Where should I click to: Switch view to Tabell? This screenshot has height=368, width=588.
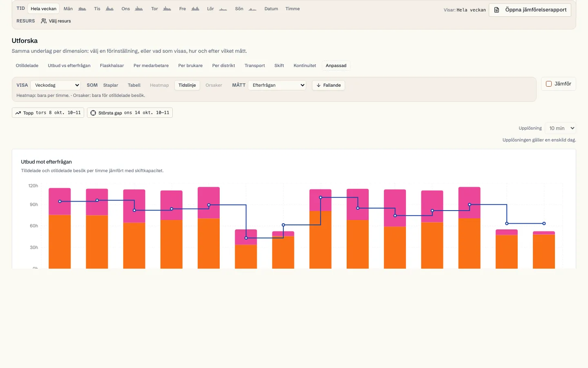pos(134,85)
